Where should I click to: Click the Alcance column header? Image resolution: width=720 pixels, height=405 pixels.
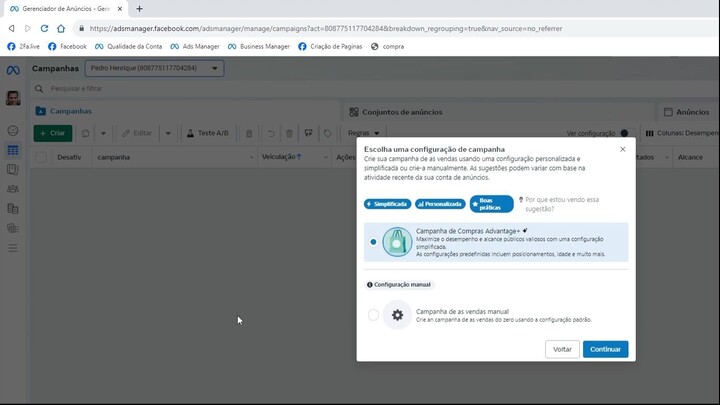tap(690, 157)
